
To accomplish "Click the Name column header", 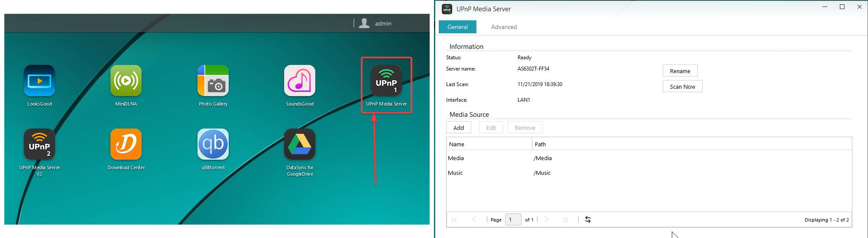I will (x=489, y=144).
